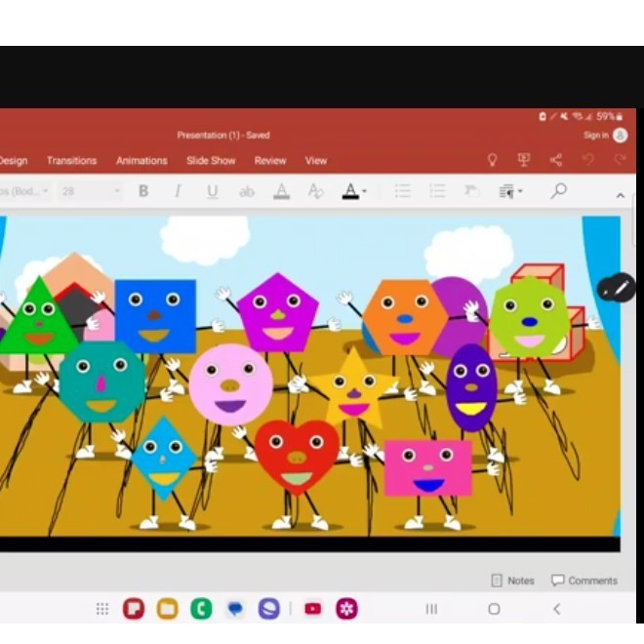
Task: Tap the floating pen edit button
Action: [616, 287]
